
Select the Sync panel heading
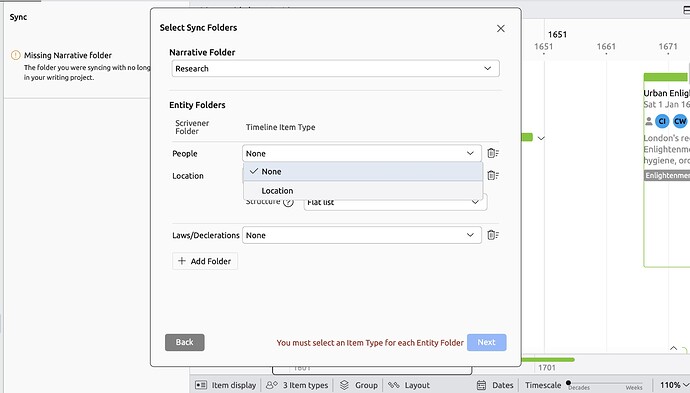(x=18, y=17)
